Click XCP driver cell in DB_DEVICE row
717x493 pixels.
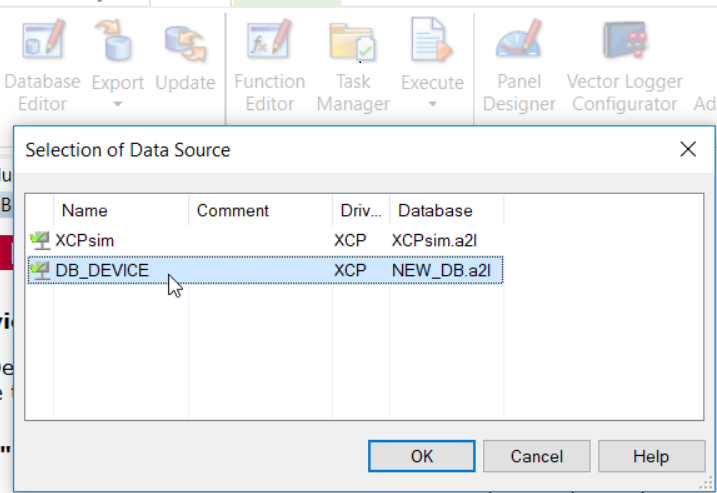click(x=350, y=271)
